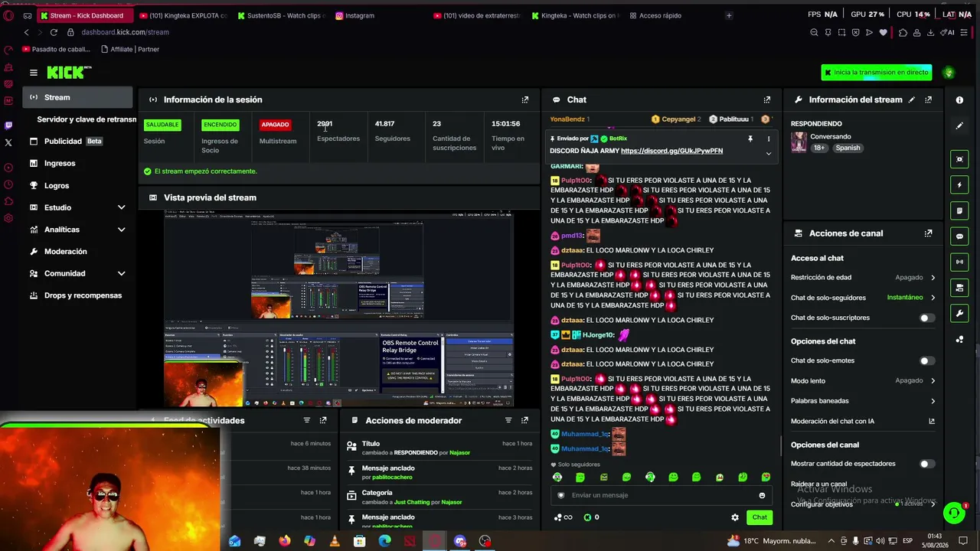Screen dimensions: 980x551
Task: Click the broadcast signal icon in the right rail
Action: coord(959,262)
